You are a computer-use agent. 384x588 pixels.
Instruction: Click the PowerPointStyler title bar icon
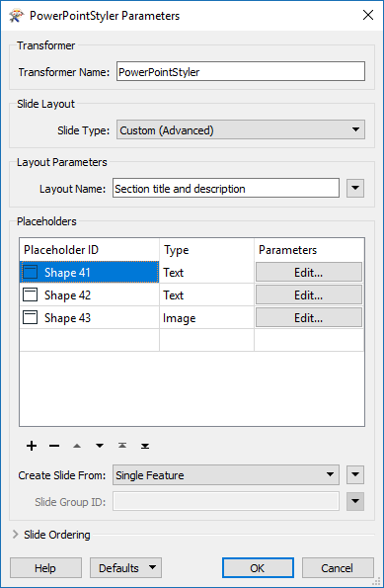pyautogui.click(x=16, y=16)
